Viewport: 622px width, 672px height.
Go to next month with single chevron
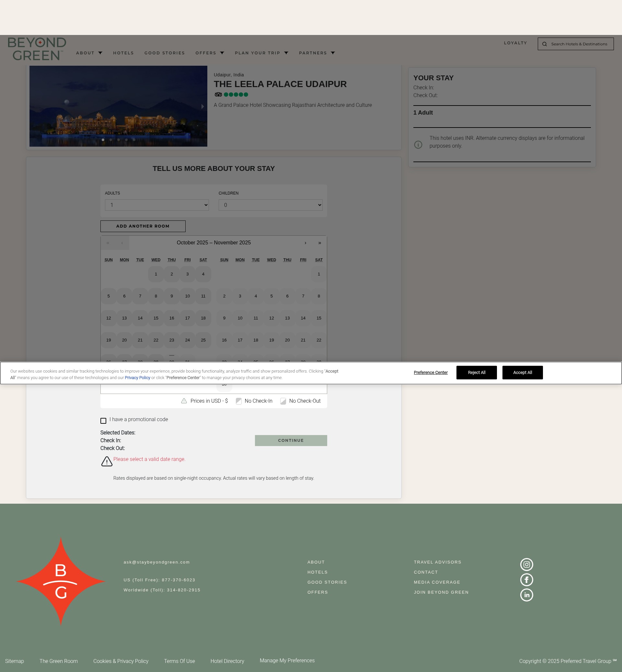click(305, 243)
